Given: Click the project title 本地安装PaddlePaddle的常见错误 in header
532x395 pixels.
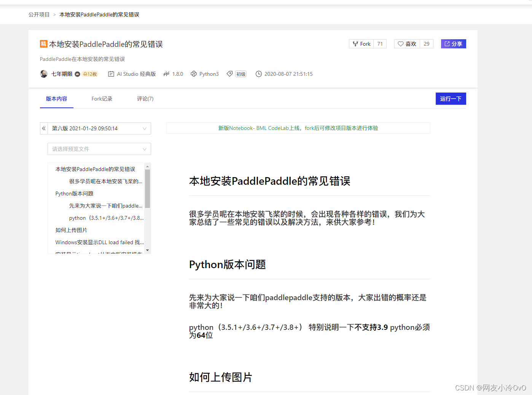Looking at the screenshot, I should click(106, 44).
